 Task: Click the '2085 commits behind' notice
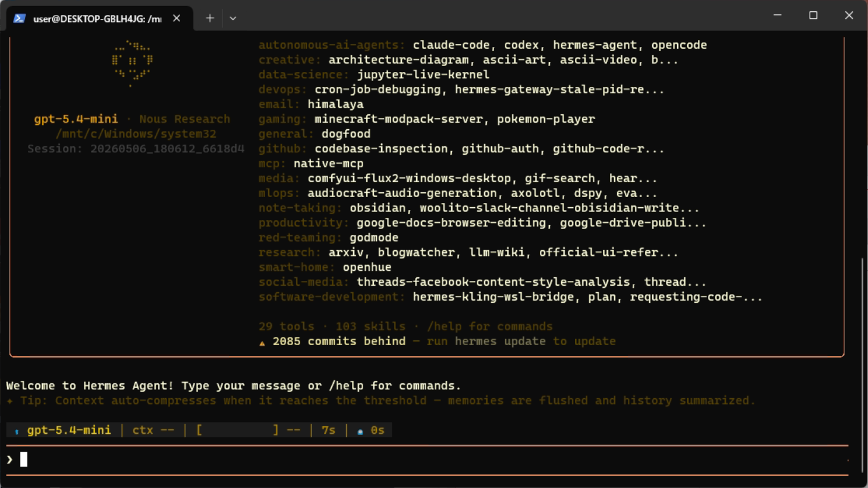[x=339, y=342]
